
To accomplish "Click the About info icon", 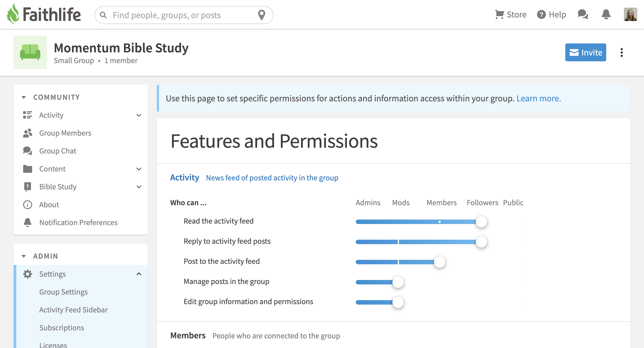I will 28,205.
